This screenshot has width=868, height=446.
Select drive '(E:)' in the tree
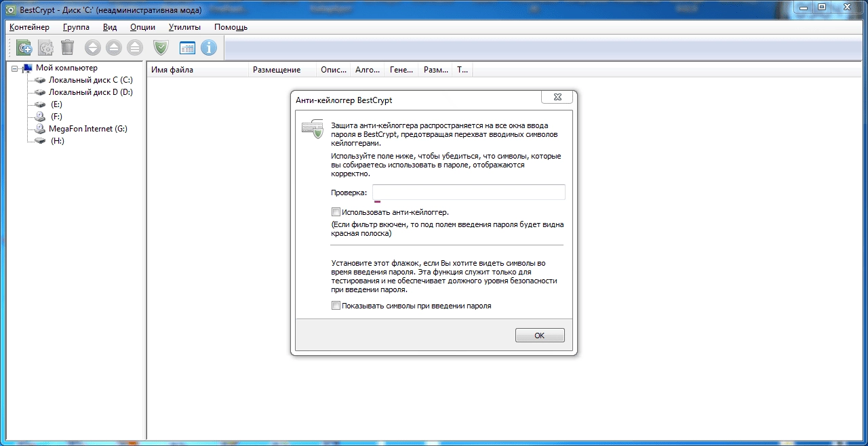click(x=56, y=104)
